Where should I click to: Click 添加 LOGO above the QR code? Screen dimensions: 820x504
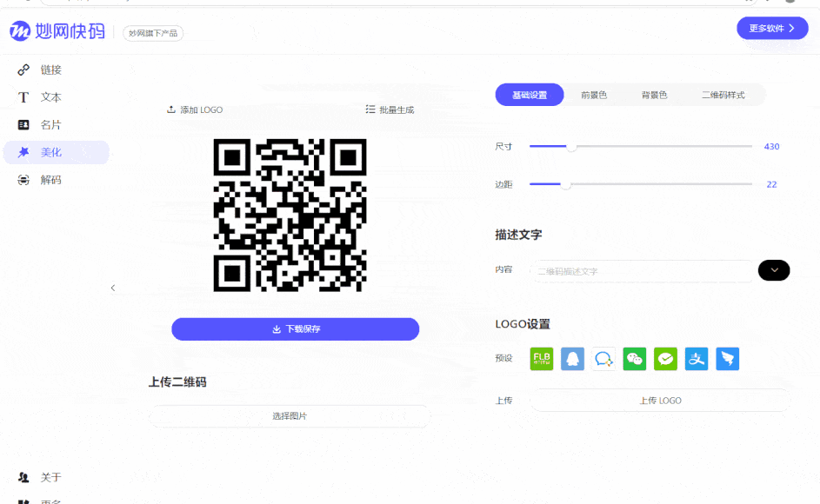[195, 109]
